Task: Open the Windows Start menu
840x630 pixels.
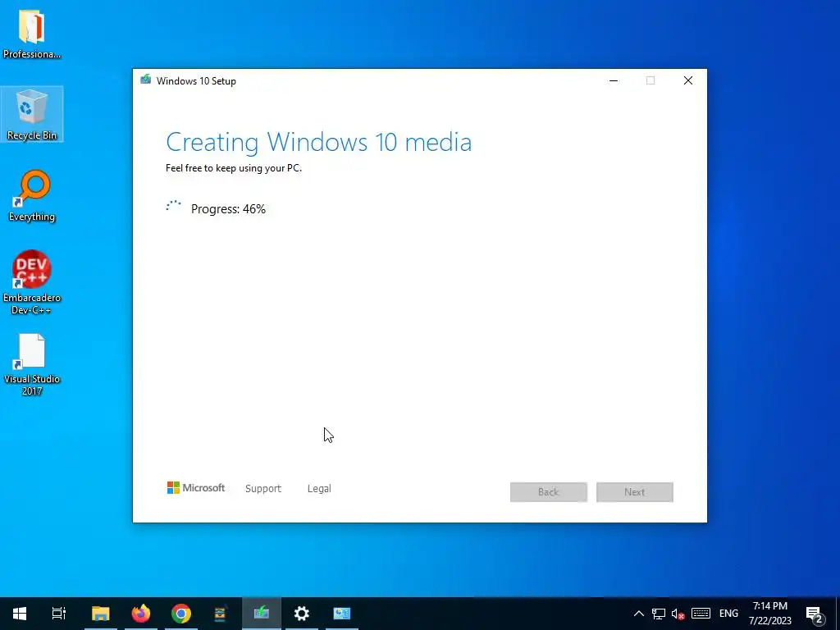Action: (x=20, y=614)
